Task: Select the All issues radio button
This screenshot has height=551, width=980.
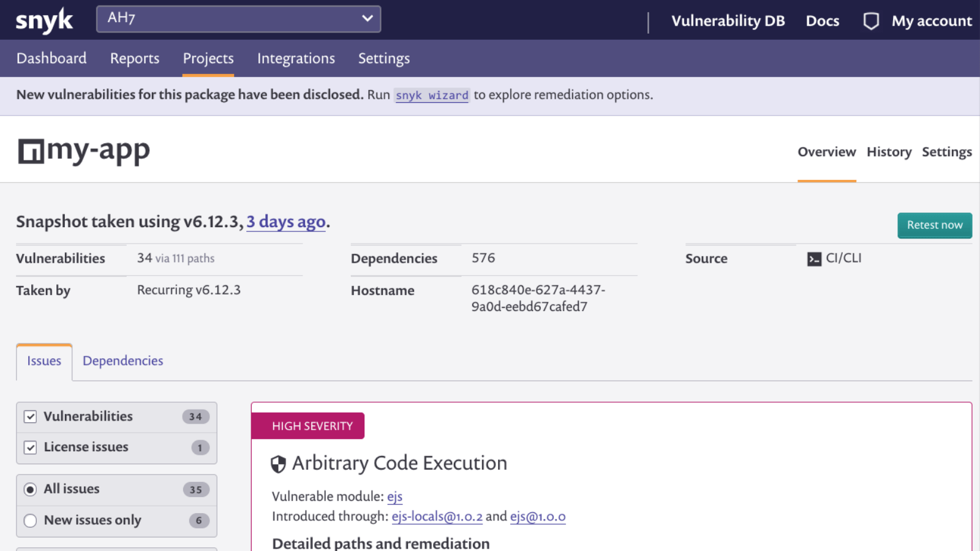Action: pos(30,489)
